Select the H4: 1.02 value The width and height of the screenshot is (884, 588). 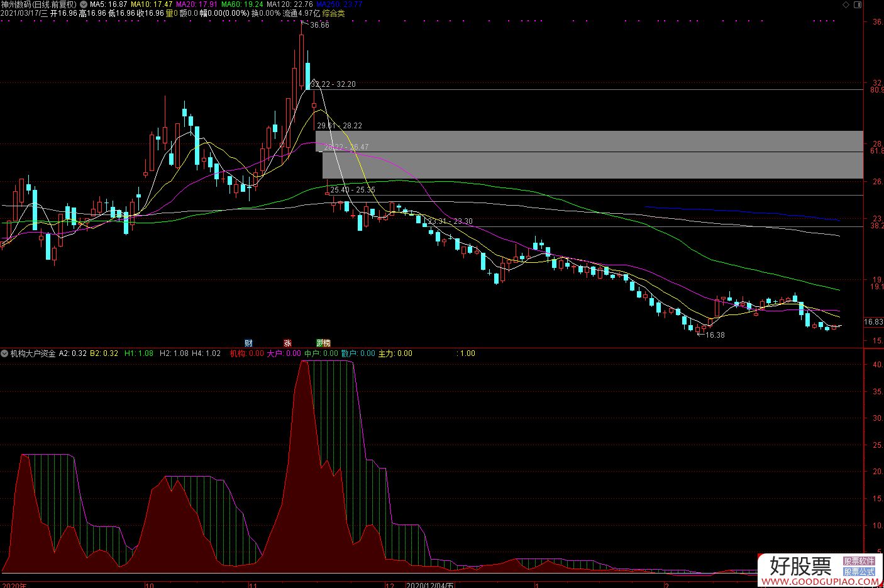pos(206,353)
